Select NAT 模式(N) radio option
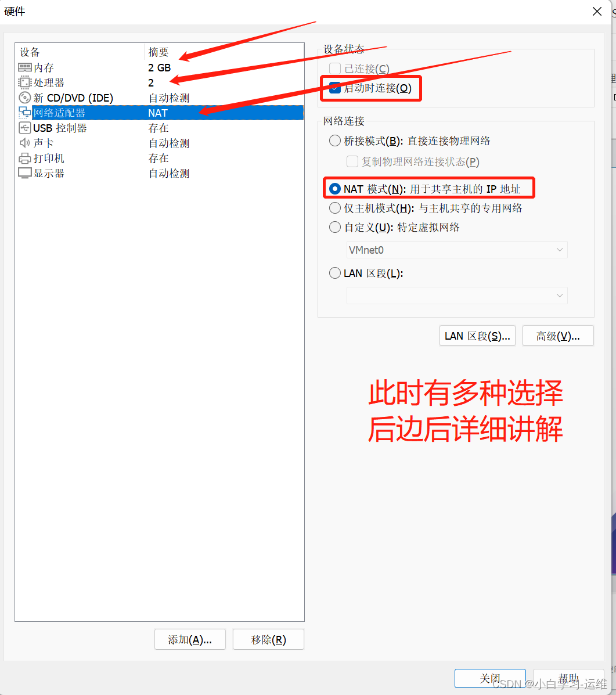 pyautogui.click(x=335, y=189)
